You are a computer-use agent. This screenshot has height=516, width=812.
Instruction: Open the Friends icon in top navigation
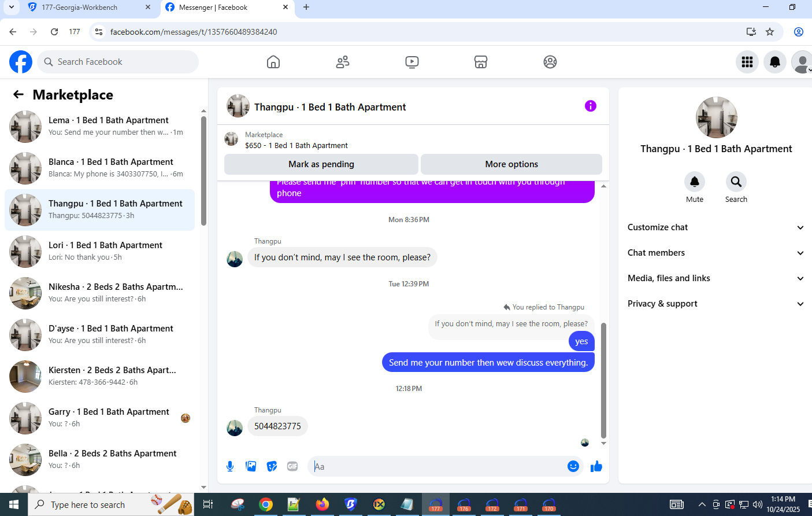pos(343,62)
